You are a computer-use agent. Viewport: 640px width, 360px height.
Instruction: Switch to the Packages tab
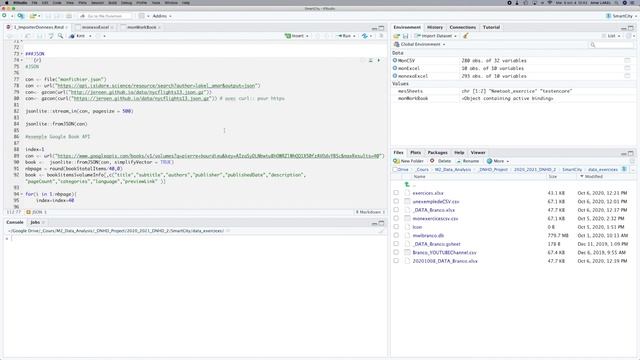coord(437,153)
